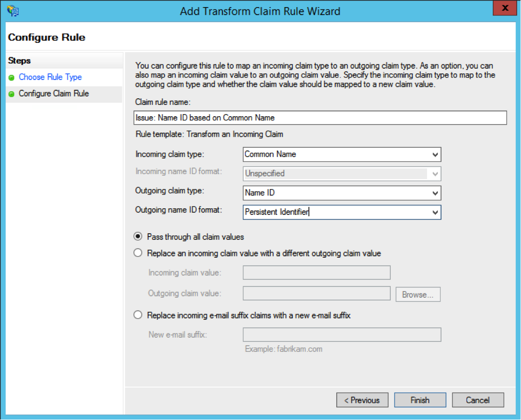Click the 'Example: fabrikam.com' hint text
The width and height of the screenshot is (521, 420).
[x=284, y=349]
